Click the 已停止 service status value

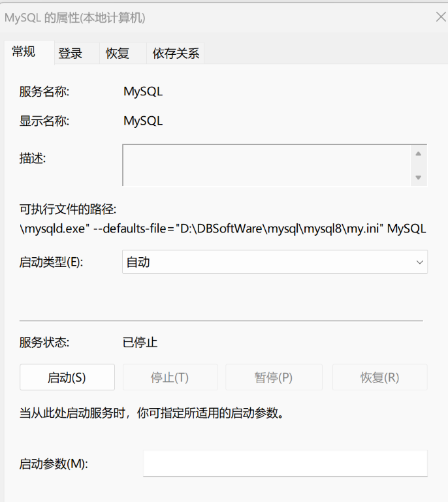(140, 343)
